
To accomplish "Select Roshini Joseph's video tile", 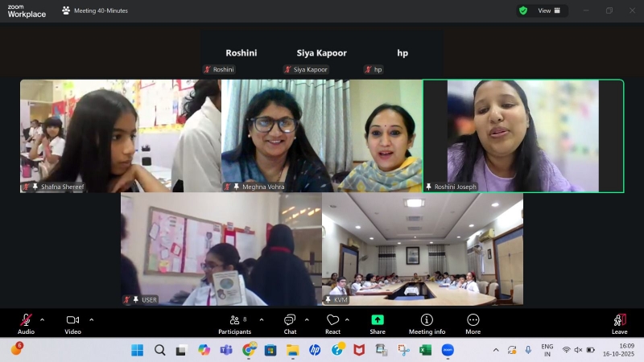I will (x=523, y=135).
